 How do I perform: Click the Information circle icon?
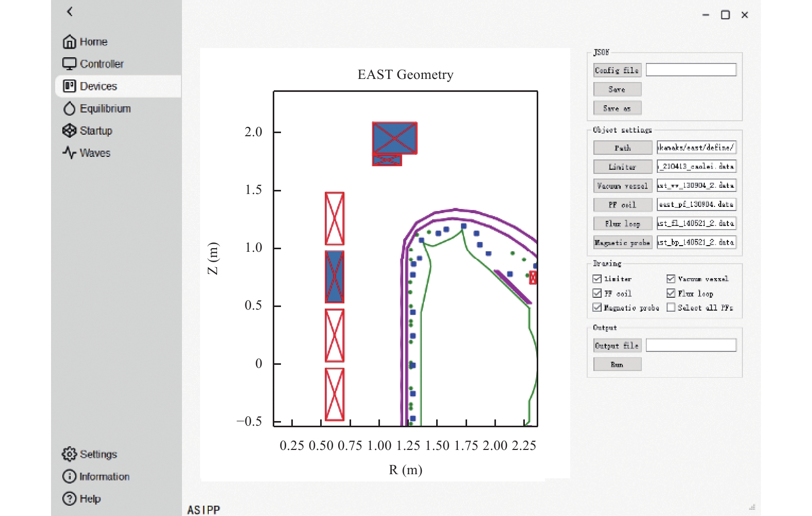click(x=69, y=476)
